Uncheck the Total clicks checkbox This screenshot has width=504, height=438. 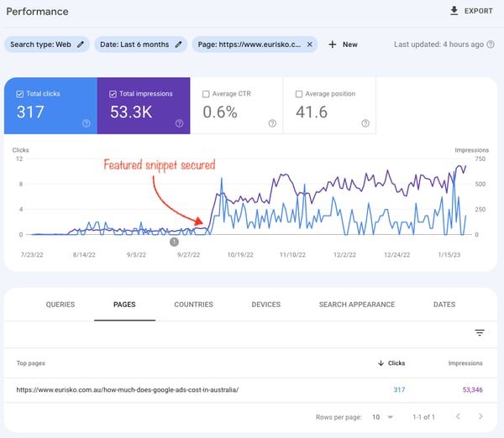tap(19, 94)
